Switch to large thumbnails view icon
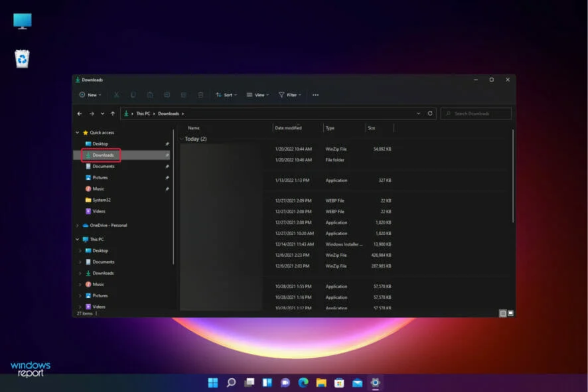The image size is (588, 392). pyautogui.click(x=511, y=313)
